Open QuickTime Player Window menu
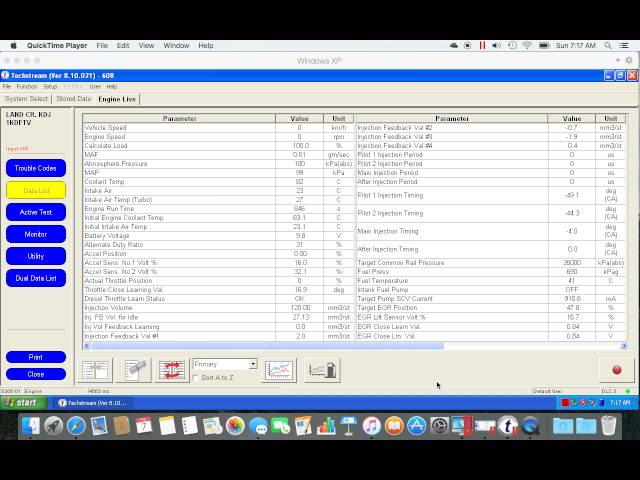The width and height of the screenshot is (640, 480). pyautogui.click(x=176, y=45)
